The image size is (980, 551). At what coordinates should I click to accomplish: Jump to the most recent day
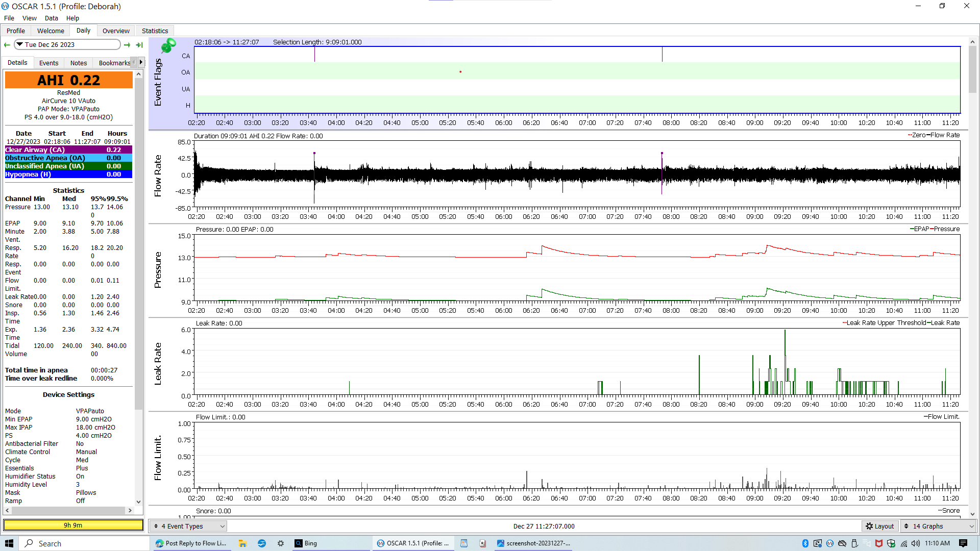pos(139,45)
